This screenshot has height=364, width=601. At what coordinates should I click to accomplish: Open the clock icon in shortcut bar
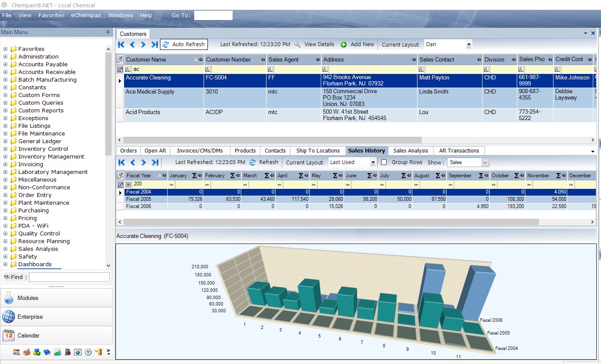point(88,352)
